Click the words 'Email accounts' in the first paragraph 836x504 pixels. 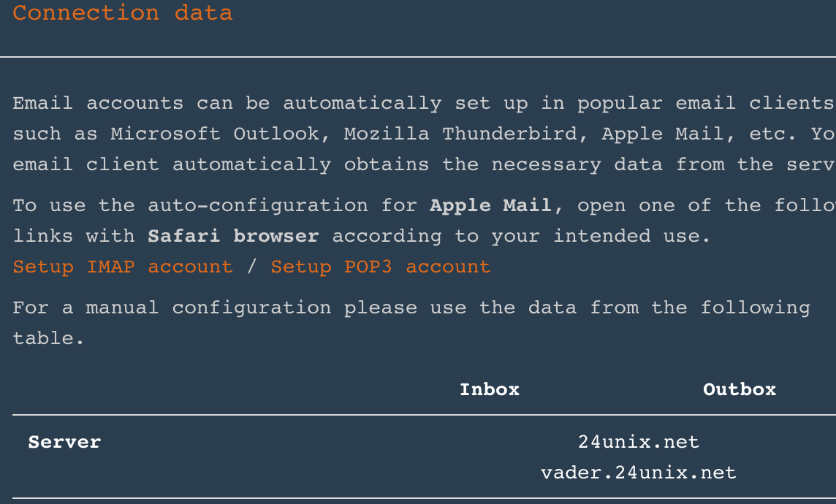click(x=98, y=103)
